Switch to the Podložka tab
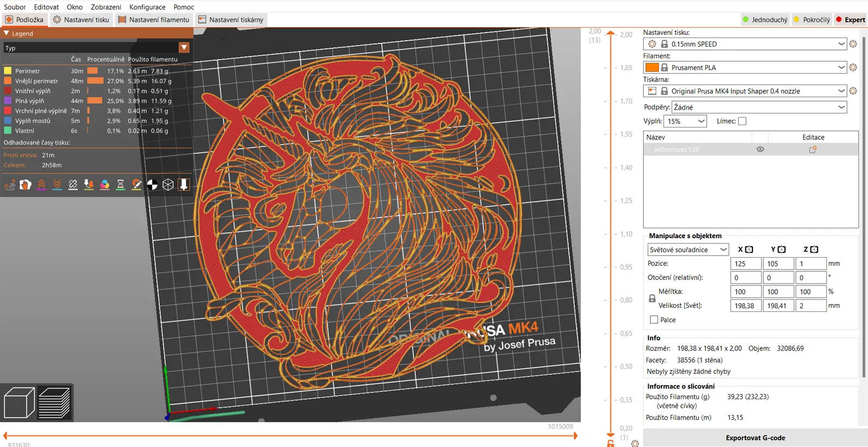 24,20
